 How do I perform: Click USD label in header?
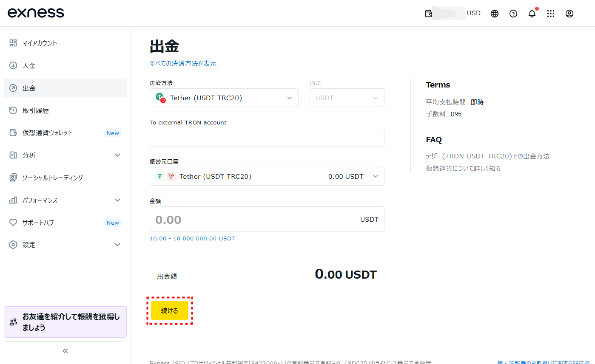[474, 13]
